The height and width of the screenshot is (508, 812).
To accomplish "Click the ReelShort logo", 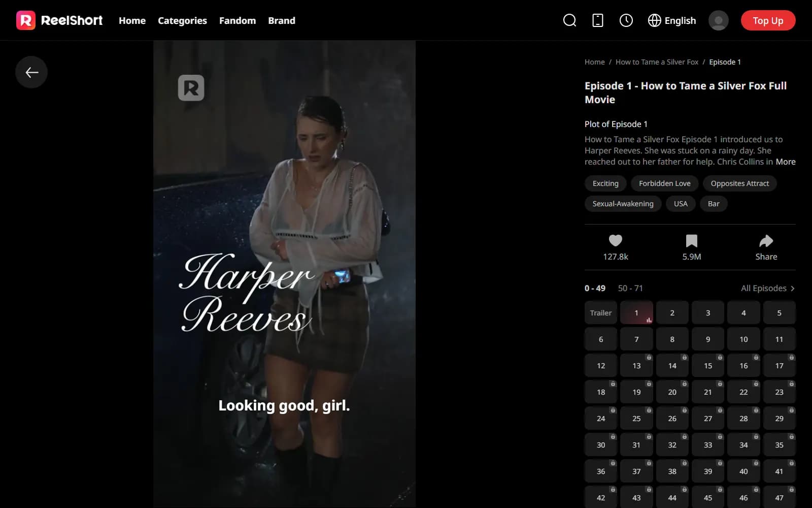I will 59,20.
